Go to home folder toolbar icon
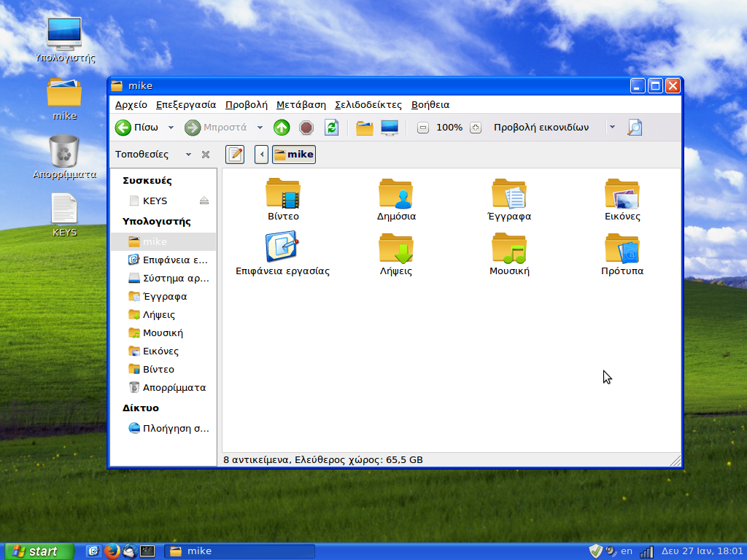747x560 pixels. 365,128
